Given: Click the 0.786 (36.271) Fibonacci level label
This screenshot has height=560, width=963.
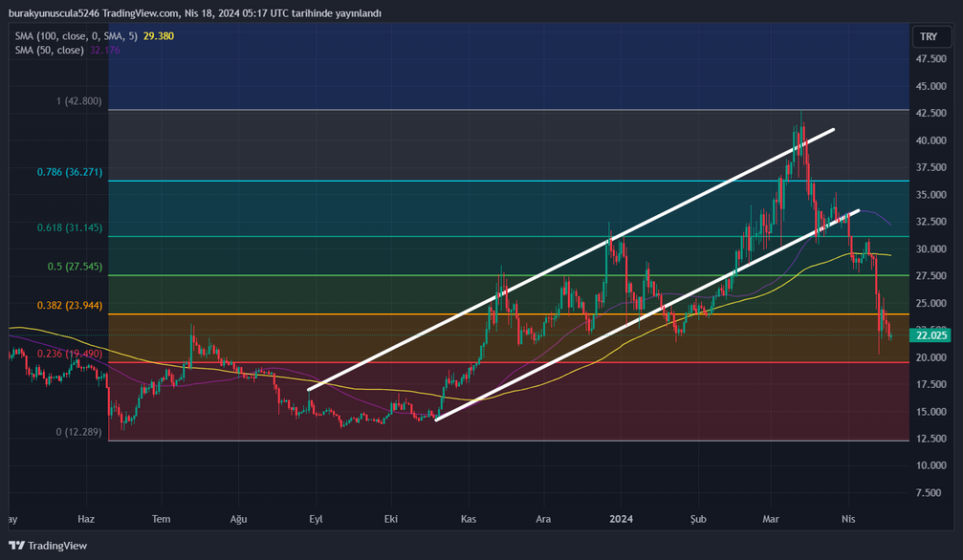Looking at the screenshot, I should coord(69,173).
